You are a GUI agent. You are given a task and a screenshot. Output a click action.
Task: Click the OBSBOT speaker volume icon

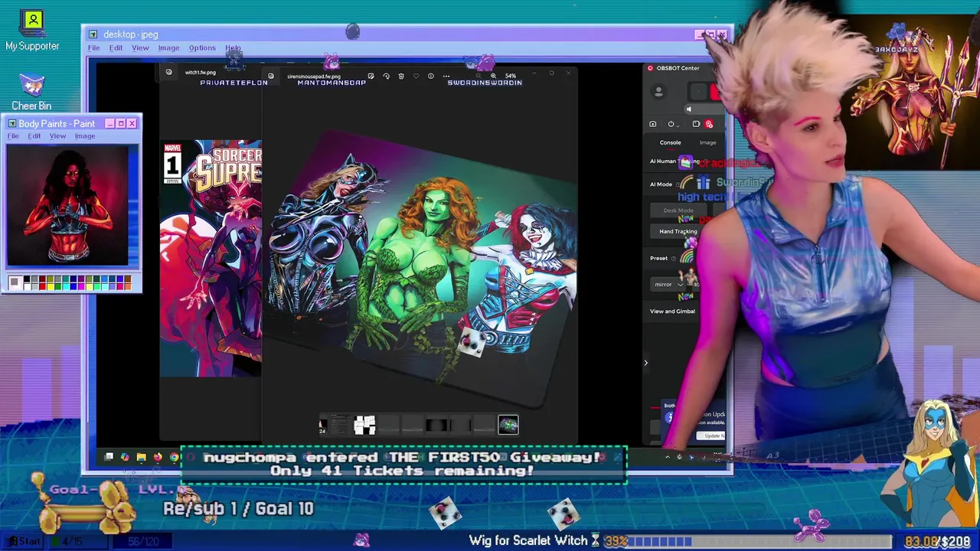689,109
